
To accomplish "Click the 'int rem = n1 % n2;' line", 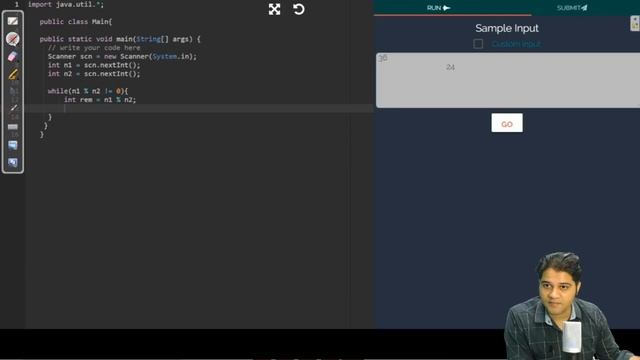I will tap(100, 100).
